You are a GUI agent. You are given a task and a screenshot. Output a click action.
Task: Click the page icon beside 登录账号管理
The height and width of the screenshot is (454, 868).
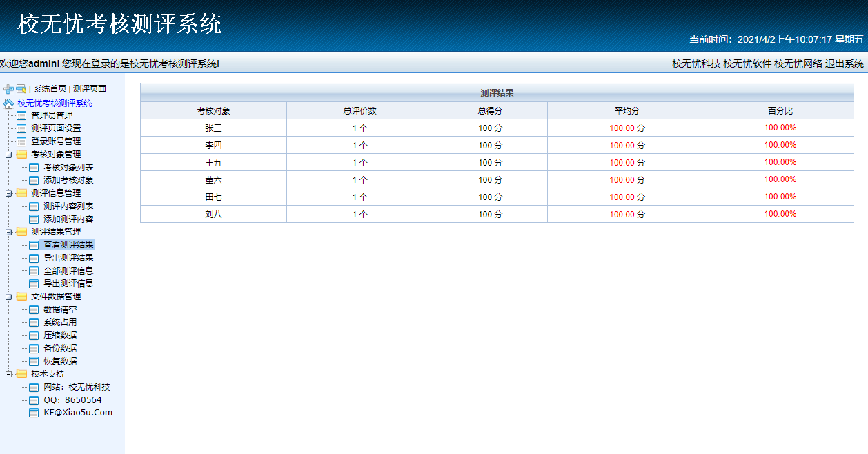[x=21, y=141]
